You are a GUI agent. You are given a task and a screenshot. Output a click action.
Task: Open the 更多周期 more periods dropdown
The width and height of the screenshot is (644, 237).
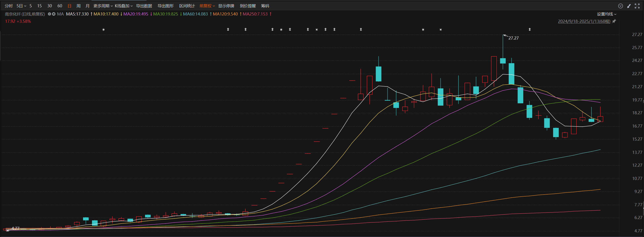[103, 6]
